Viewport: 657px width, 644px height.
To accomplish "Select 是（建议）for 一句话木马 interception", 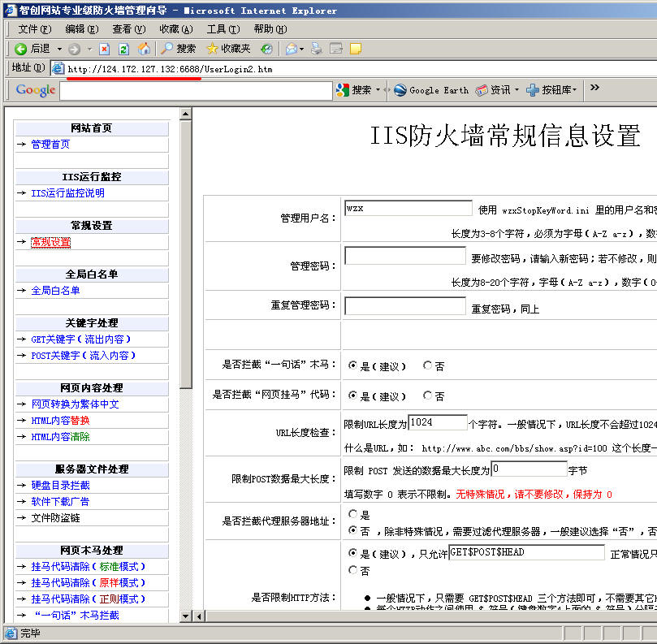I will 352,365.
